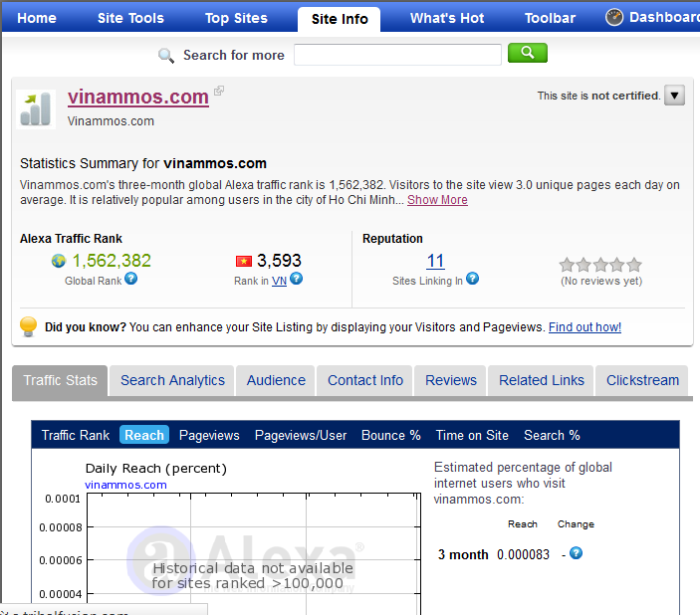Select the Bounce % chart option
Image resolution: width=700 pixels, height=615 pixels.
point(390,435)
